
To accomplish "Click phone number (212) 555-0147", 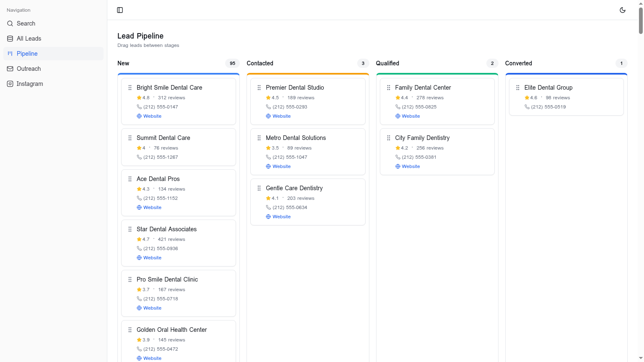I will pos(161,107).
